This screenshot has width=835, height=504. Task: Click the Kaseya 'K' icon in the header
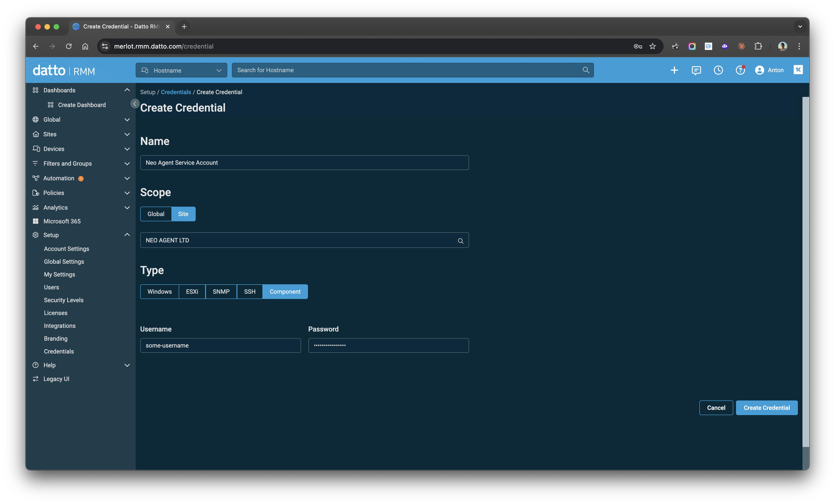798,70
